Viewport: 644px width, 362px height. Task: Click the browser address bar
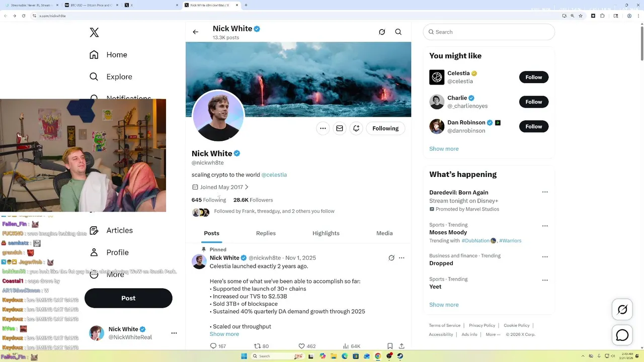[x=294, y=16]
